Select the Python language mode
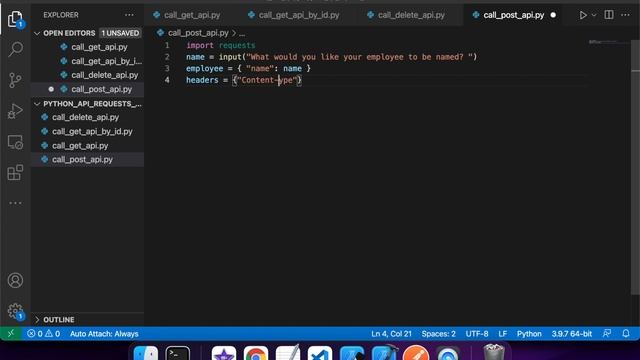The image size is (640, 360). [x=529, y=333]
